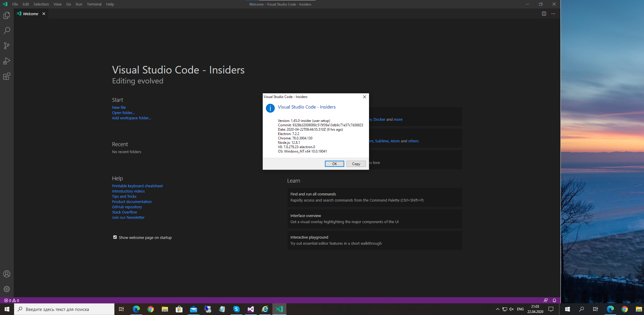Open the Run menu
Viewport: 644px width, 315px height.
[x=79, y=4]
